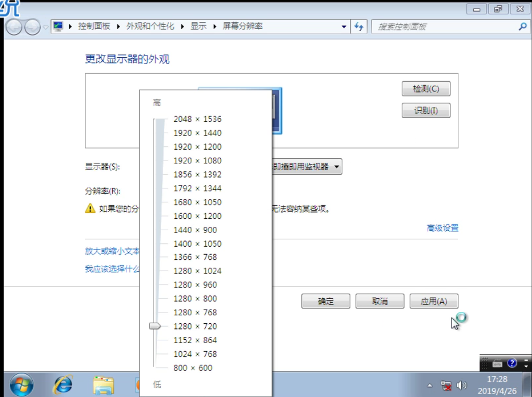The width and height of the screenshot is (532, 397).
Task: Choose resolution 1440 × 900
Action: [x=195, y=230]
